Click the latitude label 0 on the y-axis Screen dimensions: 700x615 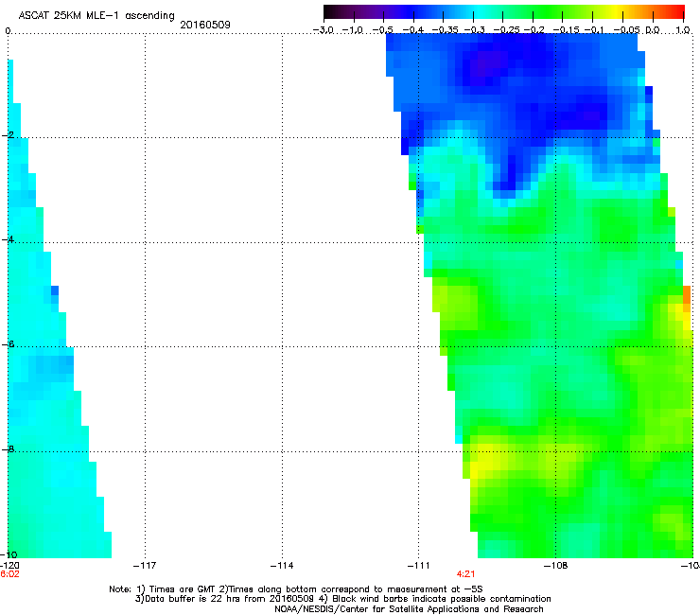(x=8, y=31)
